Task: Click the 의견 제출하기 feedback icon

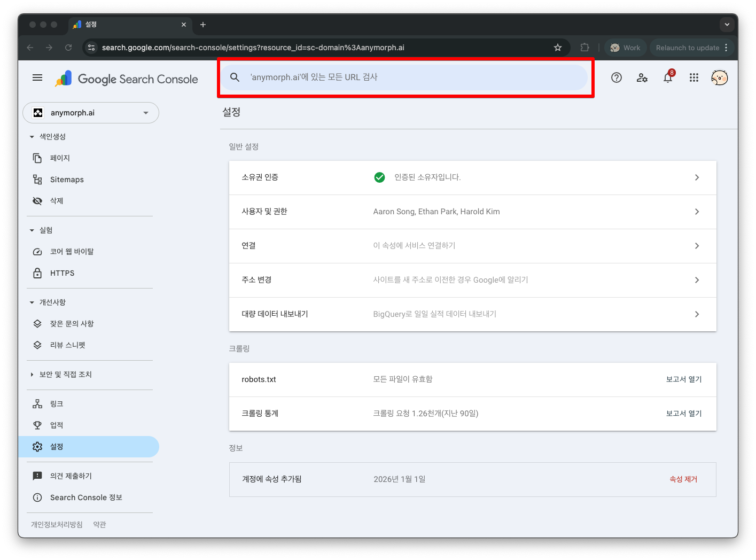Action: coord(37,476)
